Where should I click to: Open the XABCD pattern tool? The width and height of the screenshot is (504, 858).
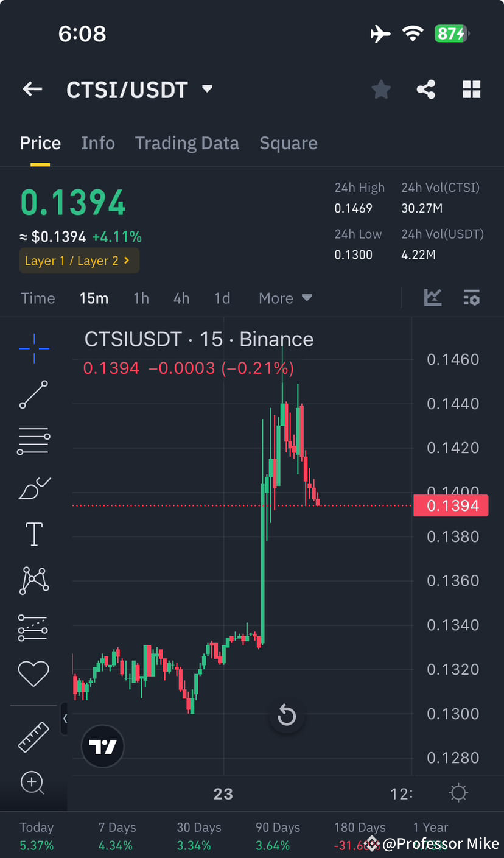33,580
